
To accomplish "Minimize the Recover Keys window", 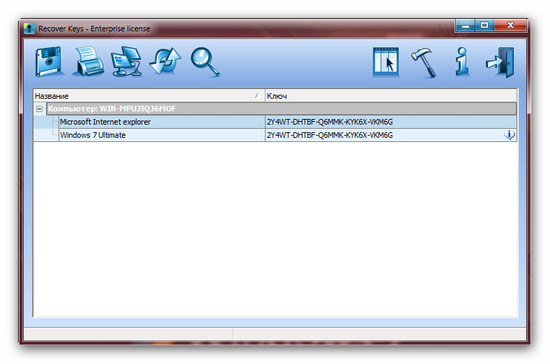I will pyautogui.click(x=465, y=26).
